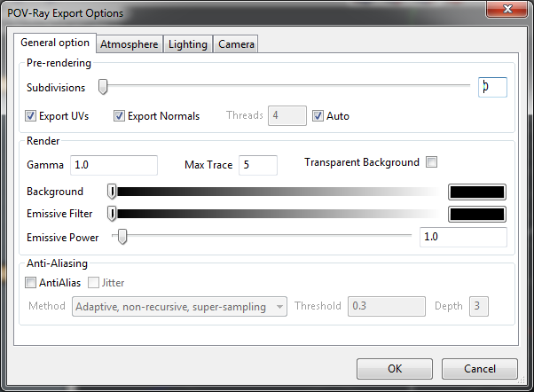This screenshot has height=392, width=534.
Task: Switch to the Atmosphere tab
Action: 130,44
